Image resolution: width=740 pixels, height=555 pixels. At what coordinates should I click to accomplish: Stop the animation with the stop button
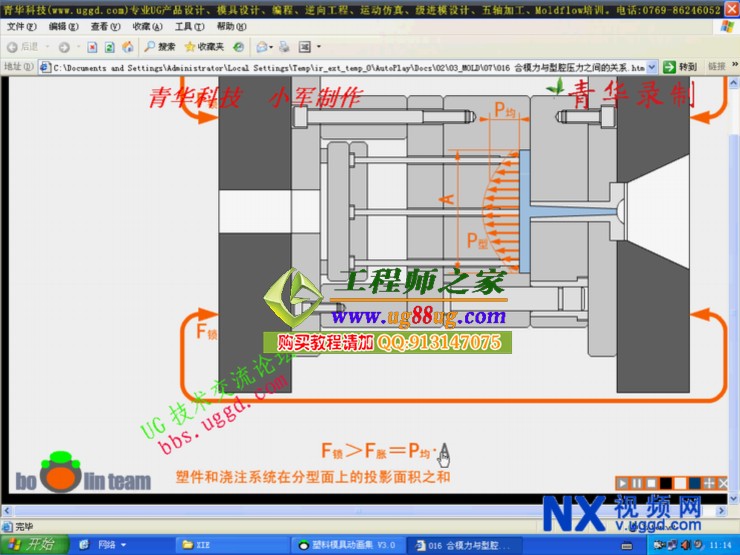(651, 483)
